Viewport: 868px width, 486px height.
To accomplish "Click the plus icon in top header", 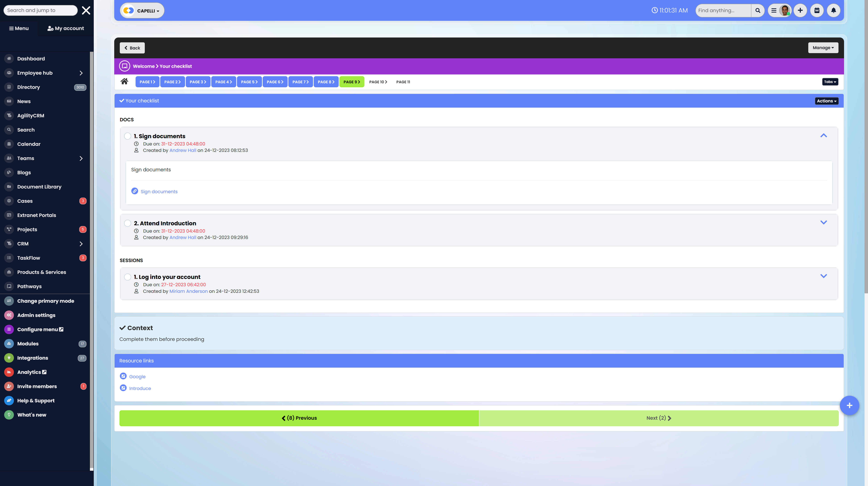I will point(800,10).
